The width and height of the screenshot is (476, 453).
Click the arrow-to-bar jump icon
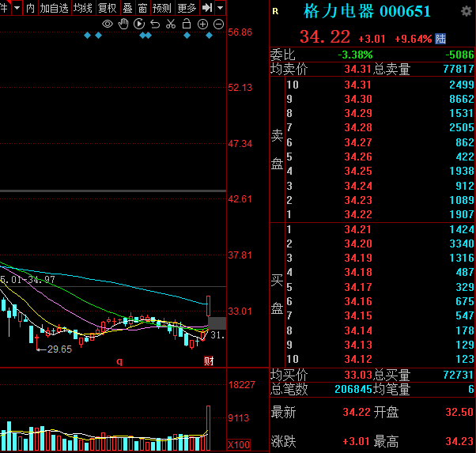(207, 8)
